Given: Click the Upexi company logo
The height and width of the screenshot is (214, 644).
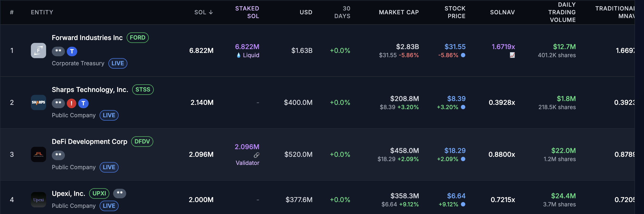Looking at the screenshot, I should click(38, 199).
